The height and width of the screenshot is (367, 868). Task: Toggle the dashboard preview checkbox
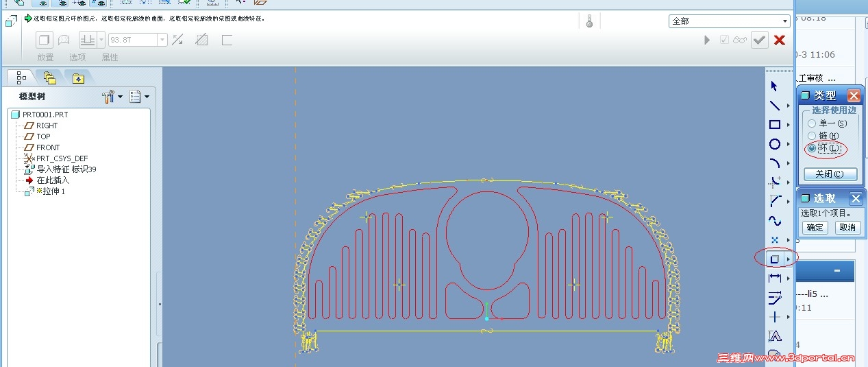724,40
